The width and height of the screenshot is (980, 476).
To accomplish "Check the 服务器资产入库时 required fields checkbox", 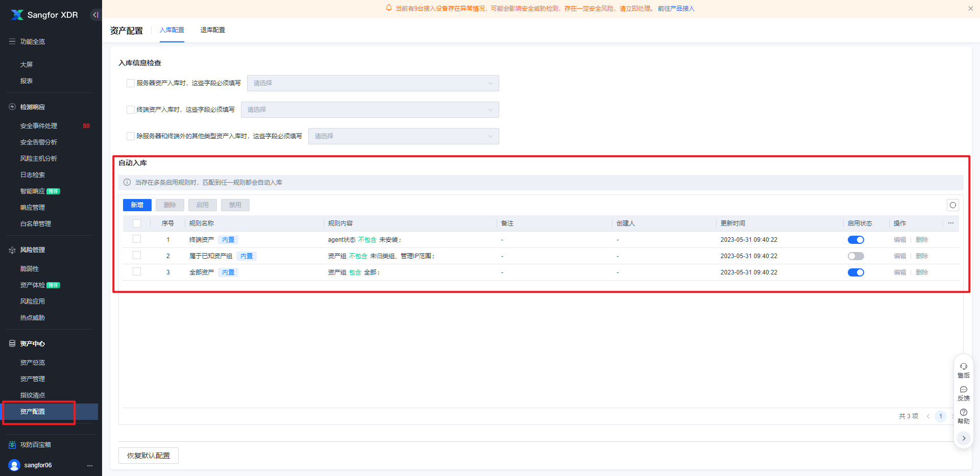I will click(131, 83).
